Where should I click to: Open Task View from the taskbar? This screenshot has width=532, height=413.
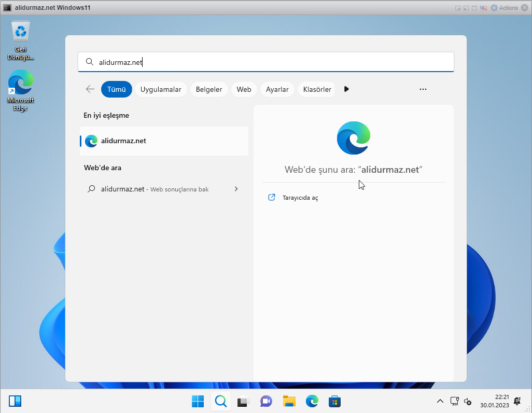tap(243, 402)
